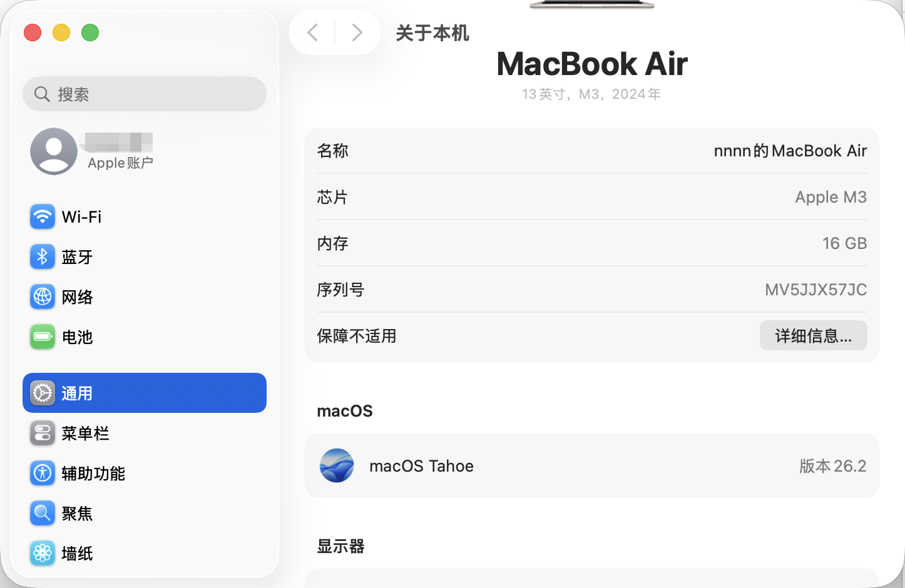Select 通用 in the sidebar
The height and width of the screenshot is (588, 905).
point(145,393)
